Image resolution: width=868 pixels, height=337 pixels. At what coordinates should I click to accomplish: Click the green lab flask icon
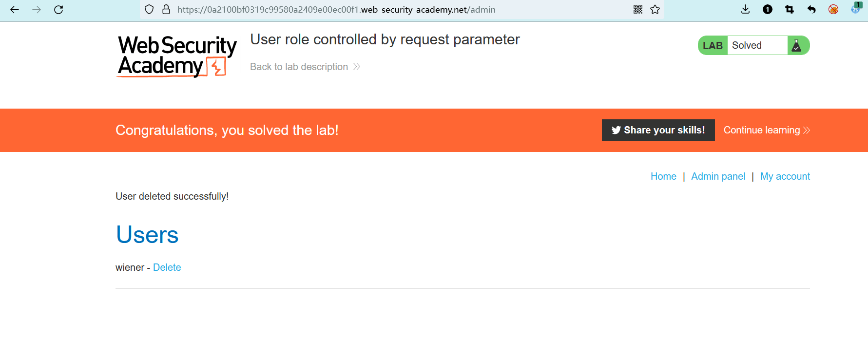click(x=797, y=46)
